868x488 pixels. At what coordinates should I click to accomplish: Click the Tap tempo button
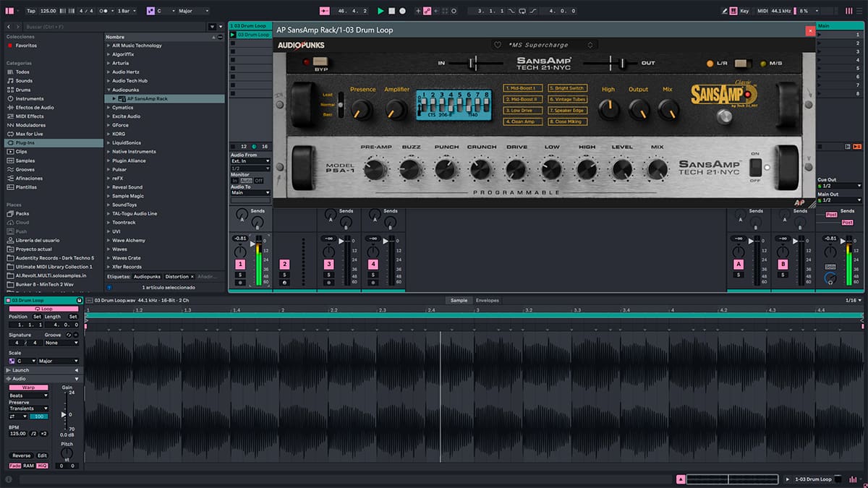pyautogui.click(x=30, y=11)
